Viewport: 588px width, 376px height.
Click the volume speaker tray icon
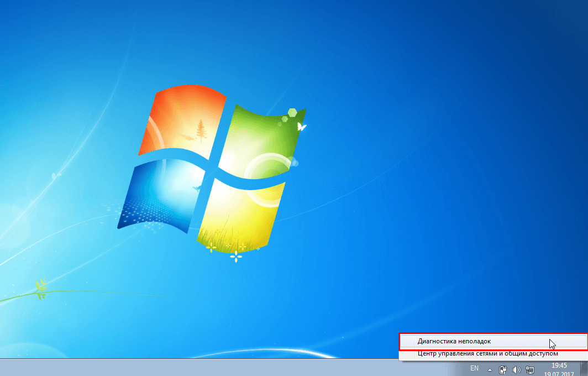point(516,370)
